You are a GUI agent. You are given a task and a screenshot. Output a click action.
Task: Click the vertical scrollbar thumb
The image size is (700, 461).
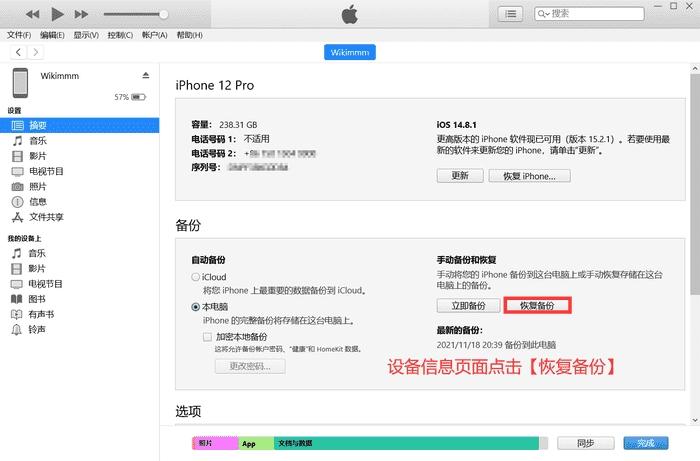pos(695,184)
